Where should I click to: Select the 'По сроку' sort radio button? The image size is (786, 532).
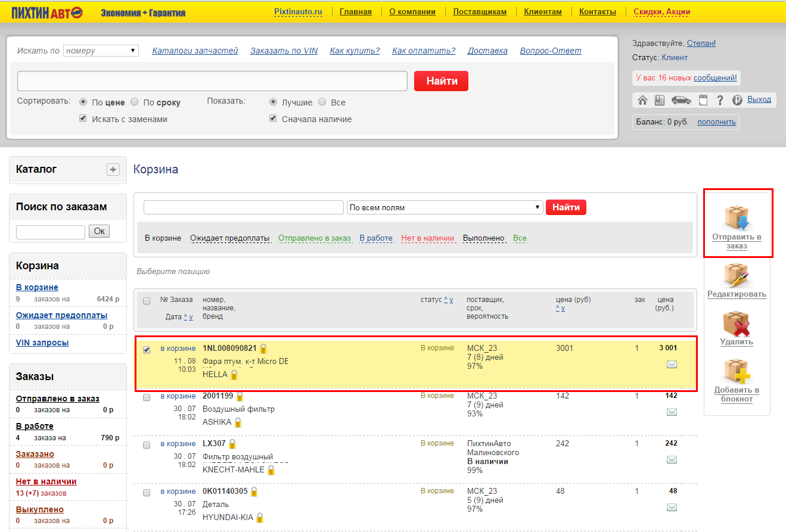click(x=135, y=102)
